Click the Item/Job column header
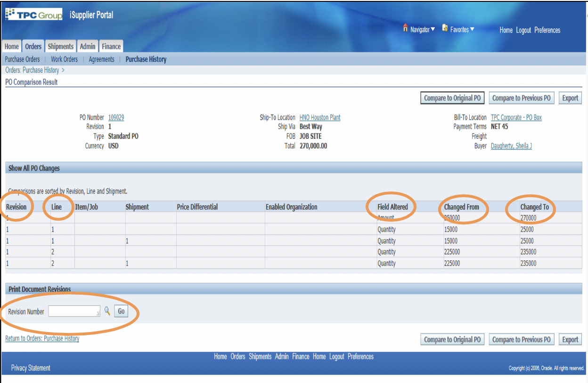The height and width of the screenshot is (383, 588). [87, 207]
